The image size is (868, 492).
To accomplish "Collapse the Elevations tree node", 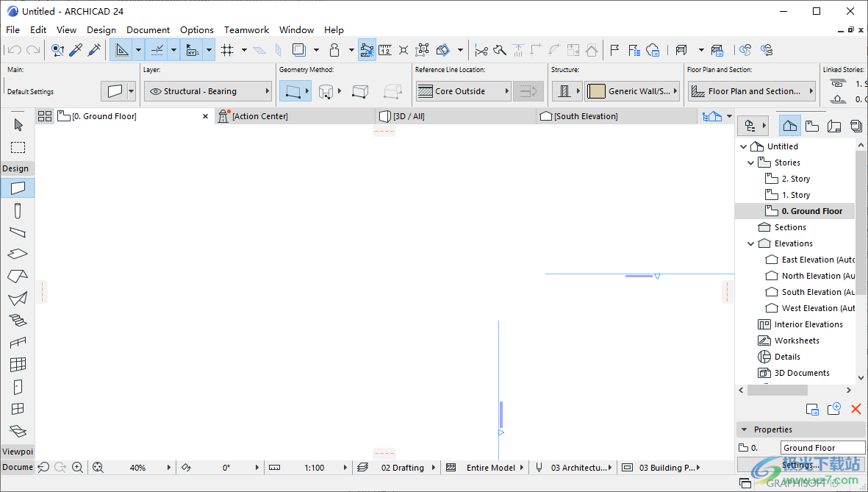I will point(750,243).
